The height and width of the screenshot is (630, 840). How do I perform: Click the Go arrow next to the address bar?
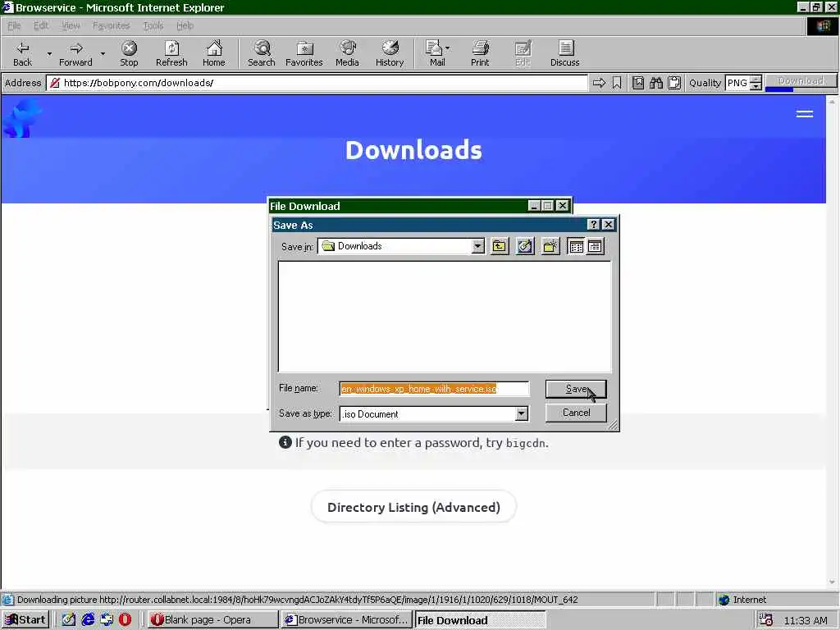(599, 83)
